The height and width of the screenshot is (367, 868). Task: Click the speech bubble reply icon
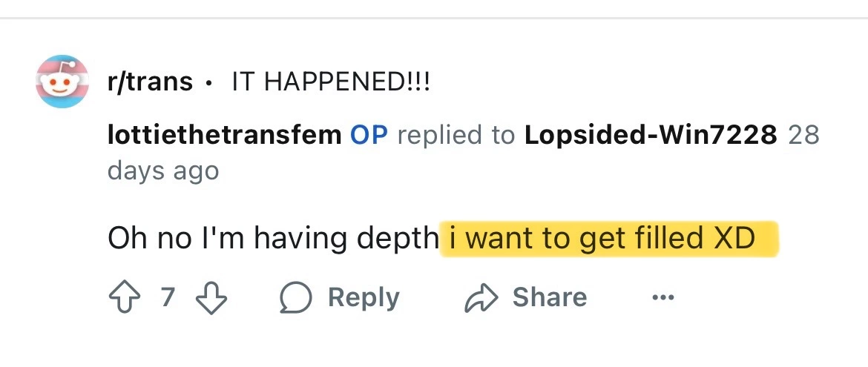click(295, 298)
